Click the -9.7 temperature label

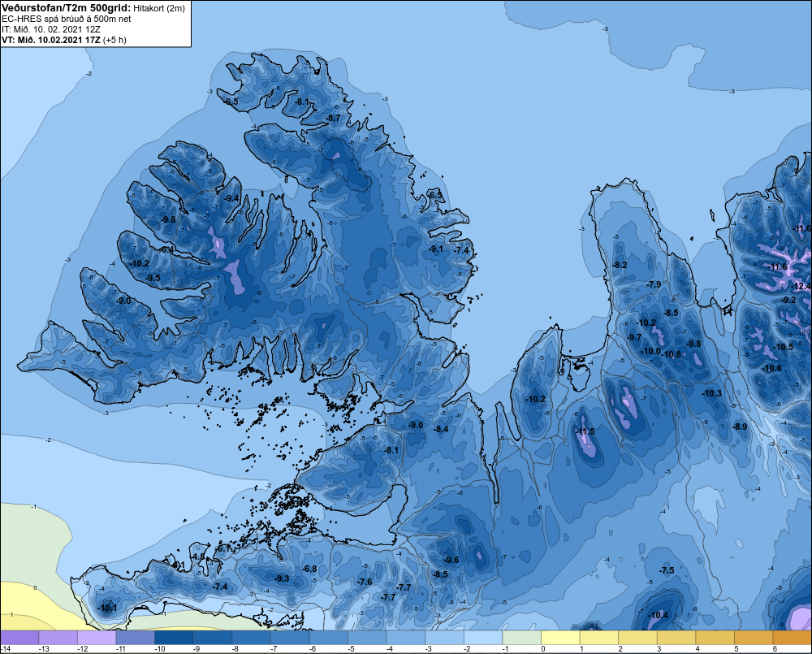(x=634, y=337)
